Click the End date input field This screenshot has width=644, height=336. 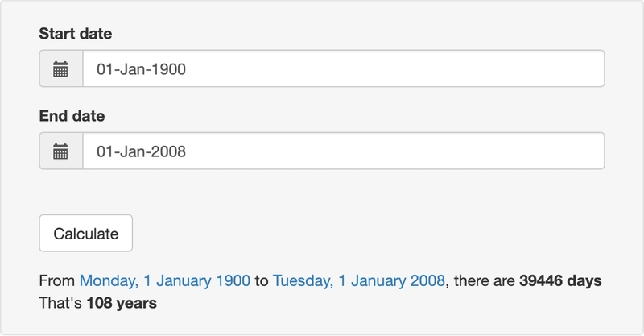click(344, 151)
